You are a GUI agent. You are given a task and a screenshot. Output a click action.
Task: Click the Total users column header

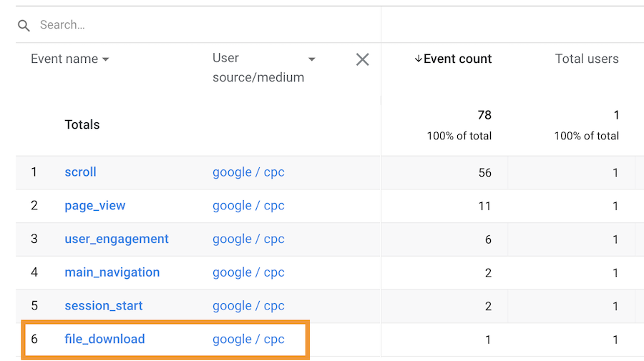point(586,59)
